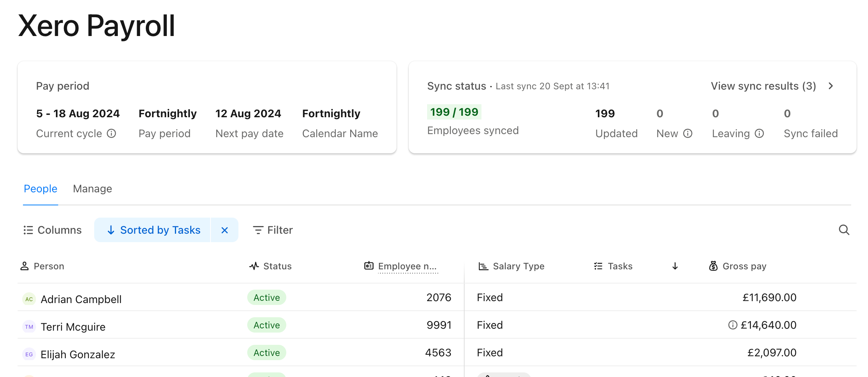868x377 pixels.
Task: Click the Status column pulse icon
Action: pyautogui.click(x=254, y=266)
